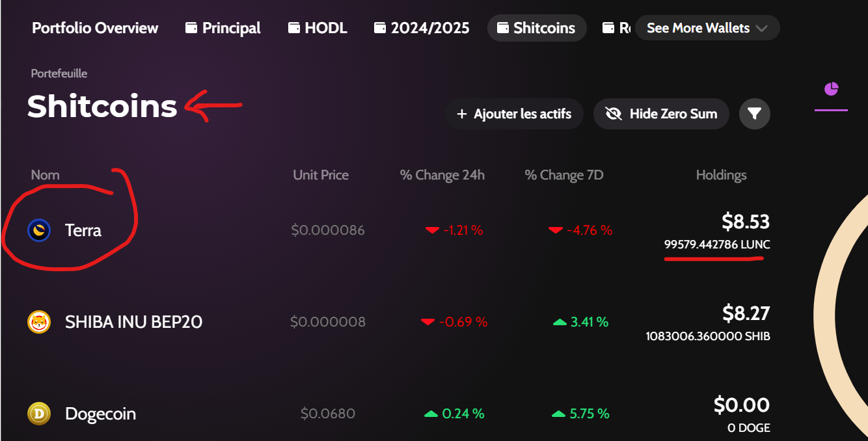Select the Shitcoins wallet tab
This screenshot has height=441, width=868.
536,28
